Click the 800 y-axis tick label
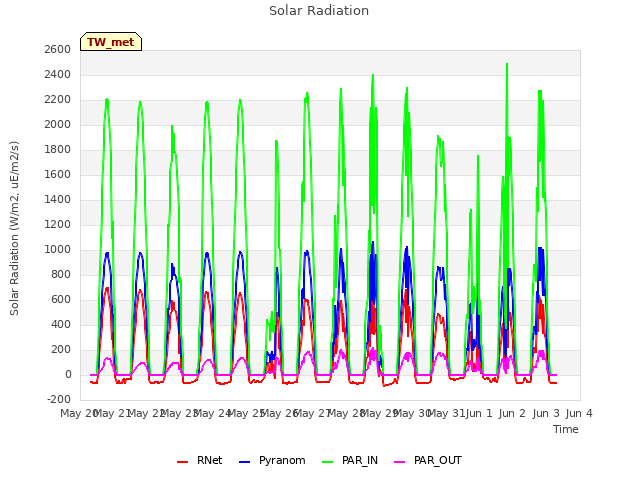 coord(61,274)
